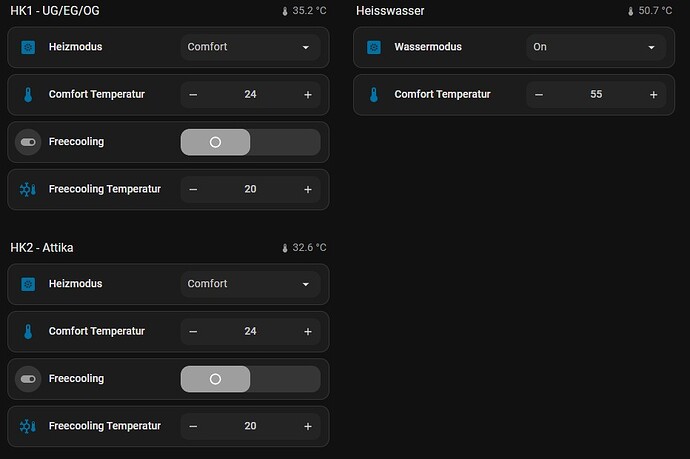Click the HK2 Freecooling Temperatur snowflake icon

point(28,426)
